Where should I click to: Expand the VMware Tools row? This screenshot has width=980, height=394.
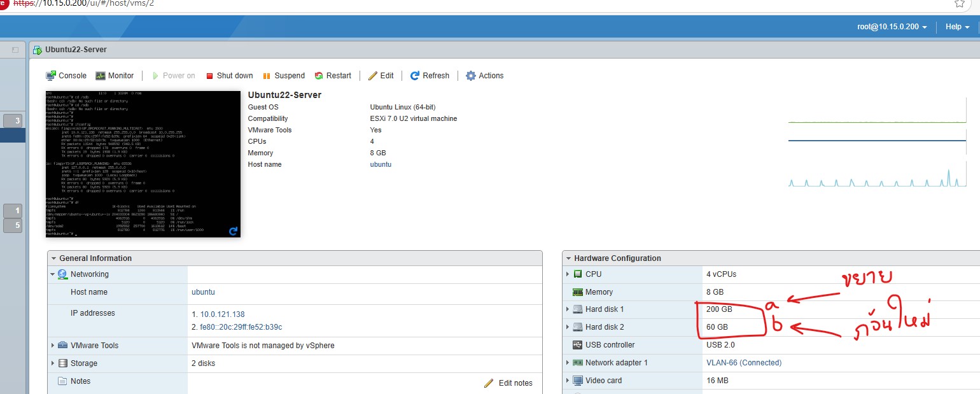tap(53, 346)
